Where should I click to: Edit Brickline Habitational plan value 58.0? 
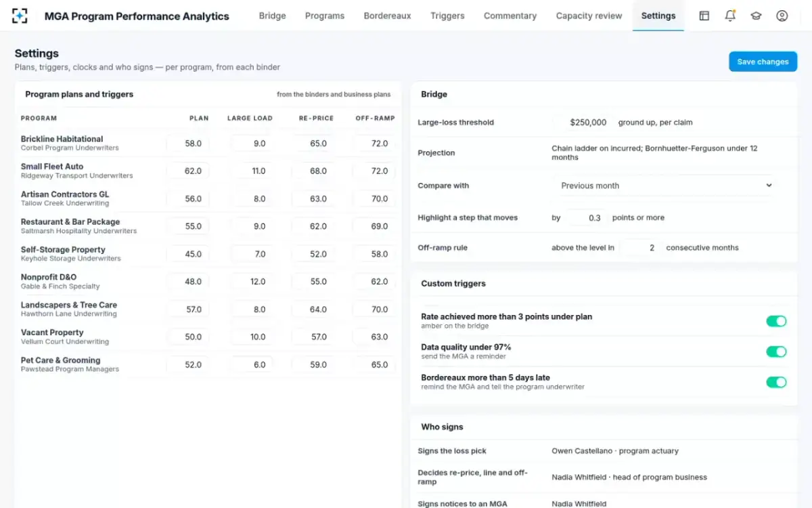coord(188,144)
